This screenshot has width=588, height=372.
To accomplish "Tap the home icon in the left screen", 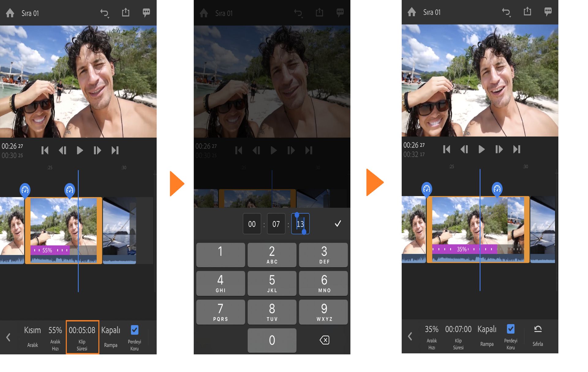I will [10, 13].
